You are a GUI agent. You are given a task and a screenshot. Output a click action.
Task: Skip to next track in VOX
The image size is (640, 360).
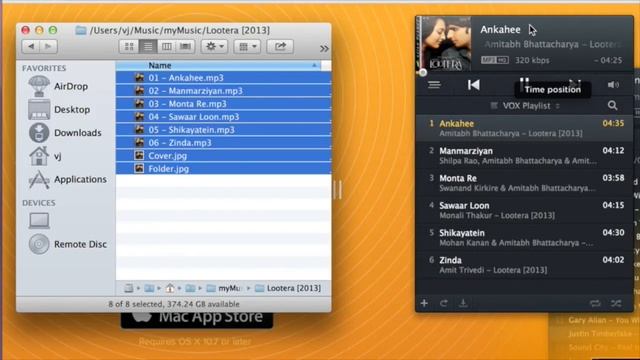[575, 83]
